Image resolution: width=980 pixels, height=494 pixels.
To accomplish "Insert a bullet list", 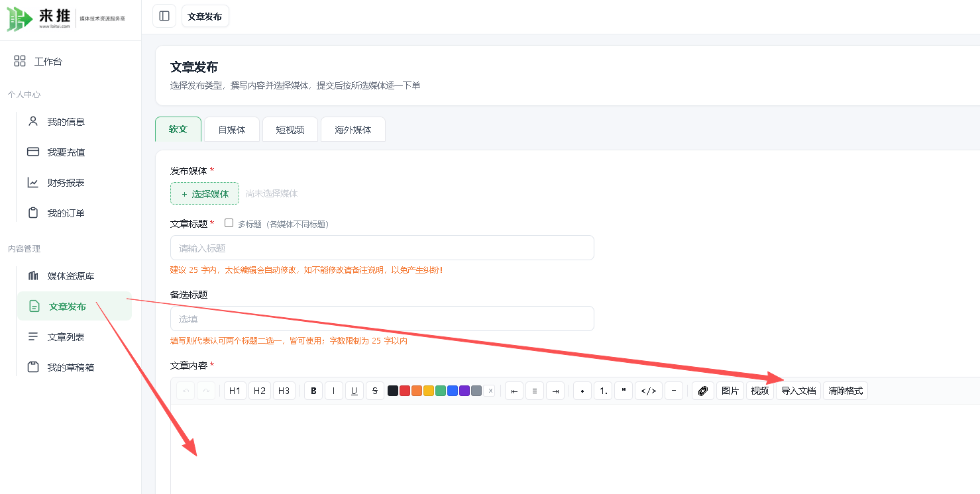I will [x=582, y=391].
